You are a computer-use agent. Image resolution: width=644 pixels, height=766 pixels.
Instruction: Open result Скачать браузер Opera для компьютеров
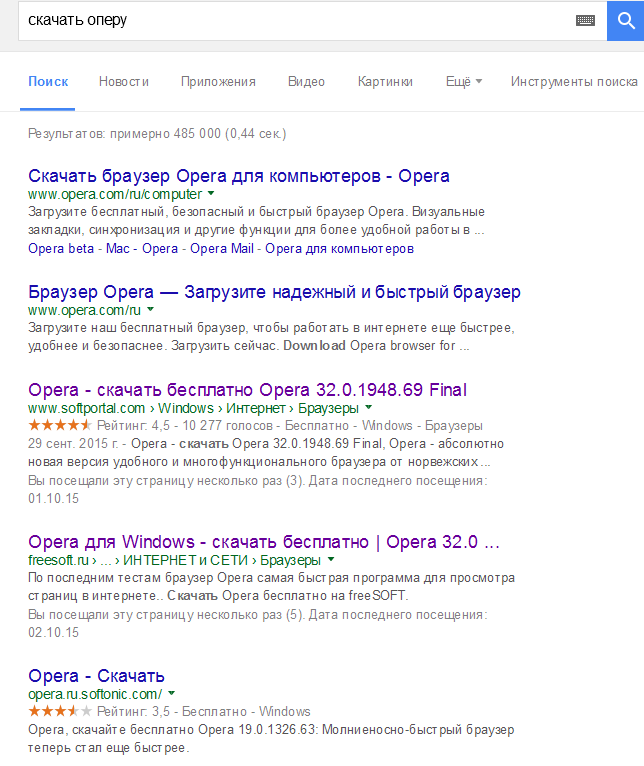(238, 176)
